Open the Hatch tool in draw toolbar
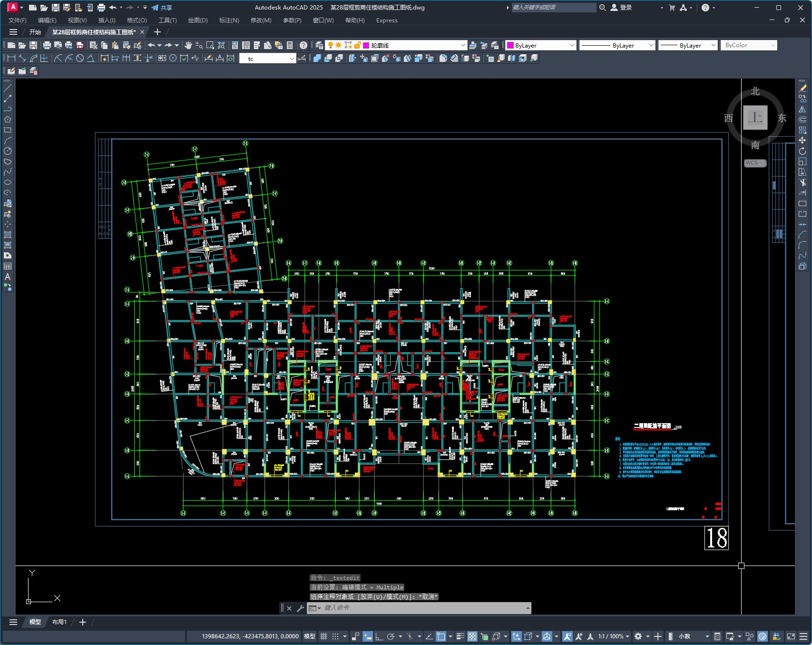 tap(8, 235)
